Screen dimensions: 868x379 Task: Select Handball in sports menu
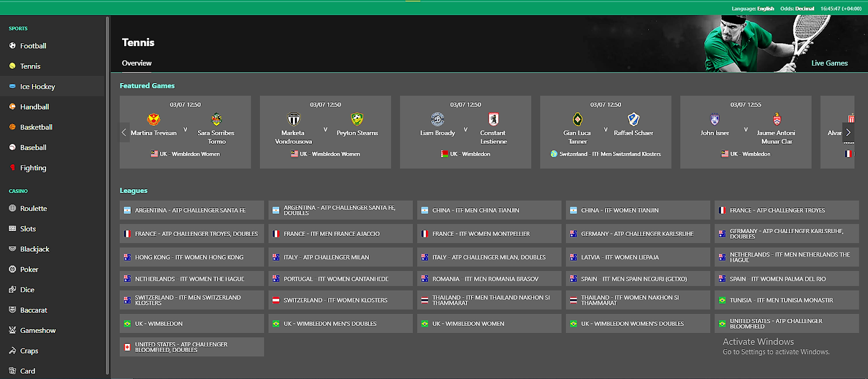35,107
